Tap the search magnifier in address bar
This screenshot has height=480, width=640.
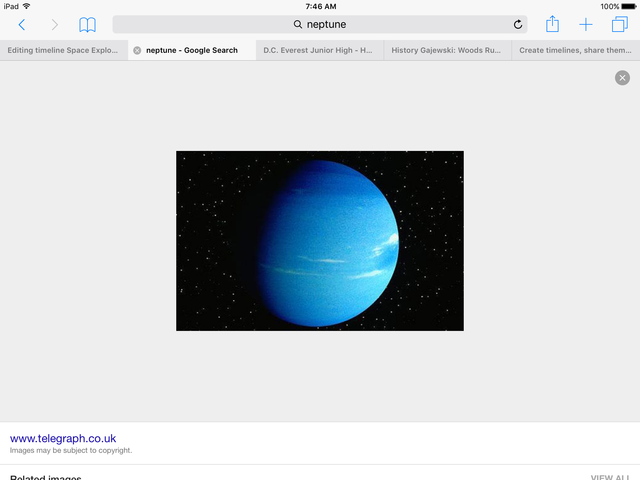(298, 24)
